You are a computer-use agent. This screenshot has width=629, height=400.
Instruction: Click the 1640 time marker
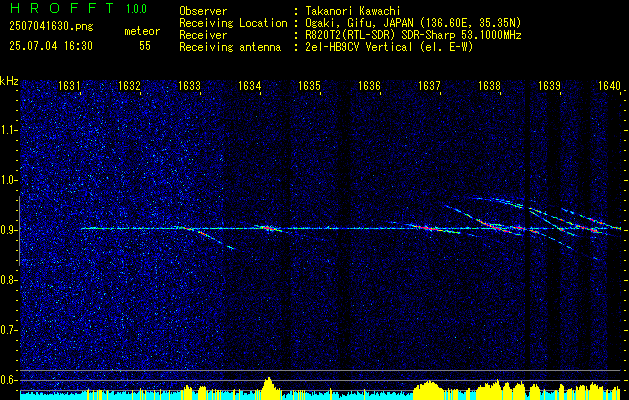[609, 86]
